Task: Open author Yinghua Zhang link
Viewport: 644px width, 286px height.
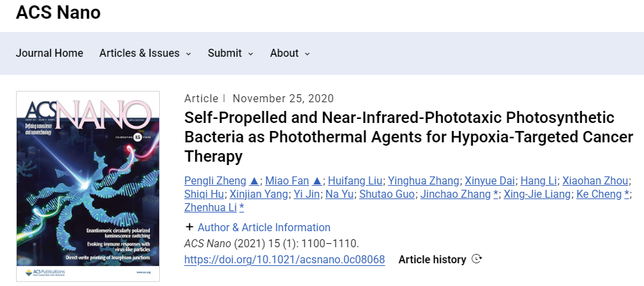Action: [423, 180]
